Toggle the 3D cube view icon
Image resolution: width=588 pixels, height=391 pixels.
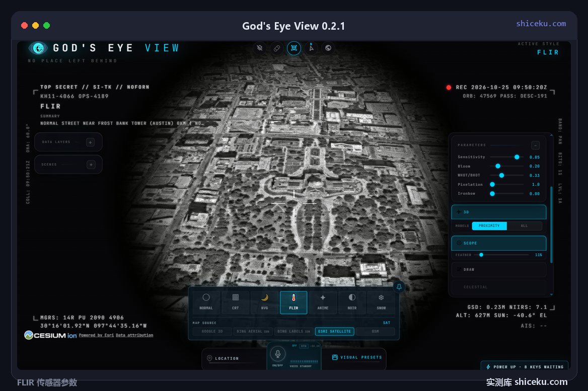[294, 48]
